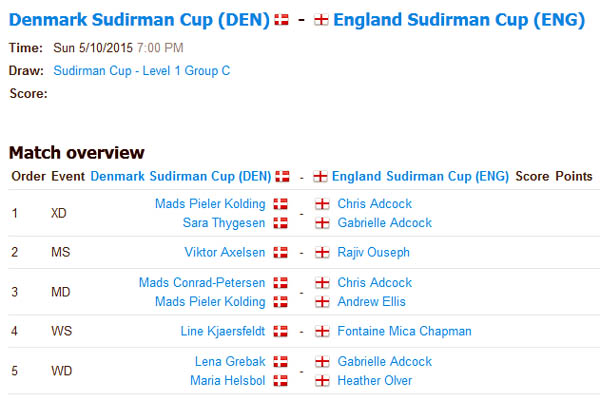Open Lena Grebak player link

tap(230, 361)
